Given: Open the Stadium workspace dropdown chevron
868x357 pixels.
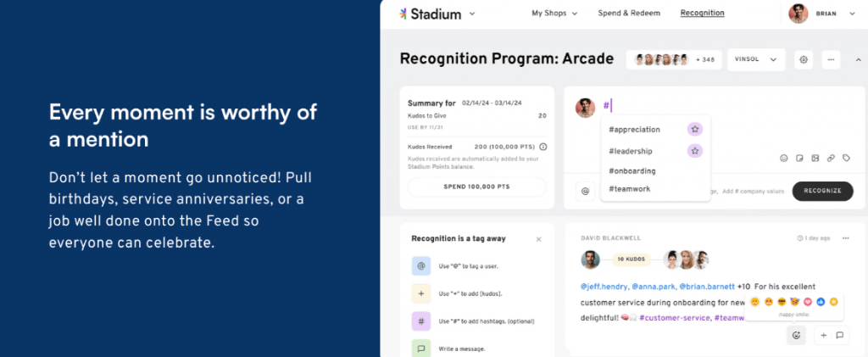Looking at the screenshot, I should (472, 14).
